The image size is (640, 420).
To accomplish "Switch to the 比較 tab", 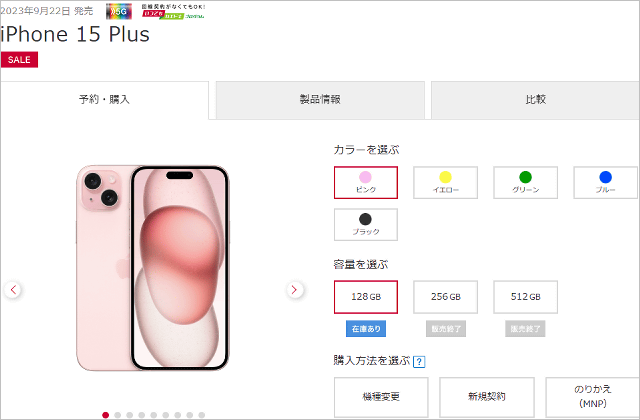I will click(x=535, y=100).
